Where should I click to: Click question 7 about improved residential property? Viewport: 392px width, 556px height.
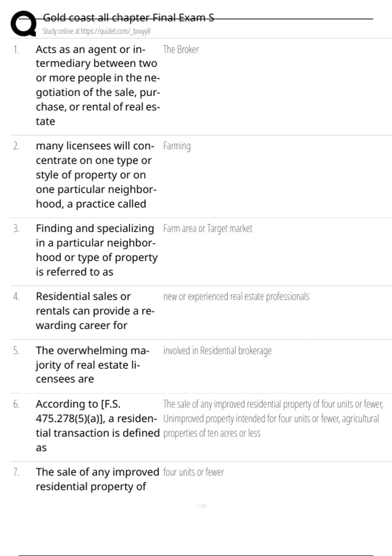[x=97, y=479]
